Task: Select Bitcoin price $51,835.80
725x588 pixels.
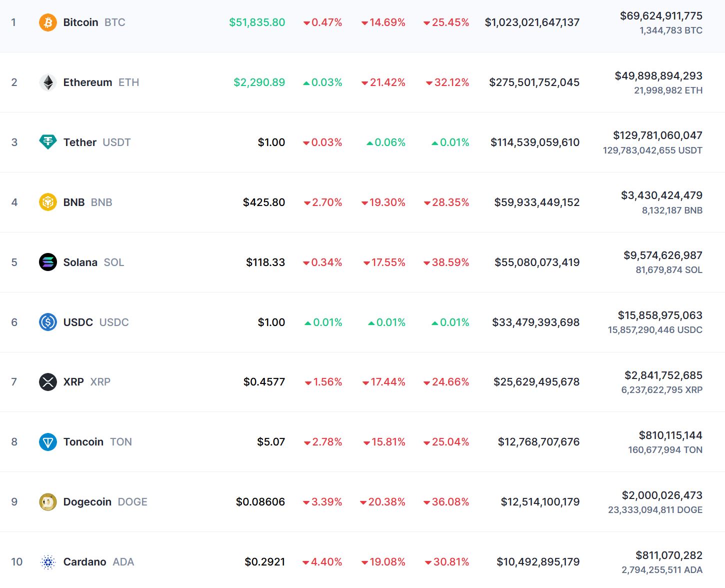Action: [257, 22]
